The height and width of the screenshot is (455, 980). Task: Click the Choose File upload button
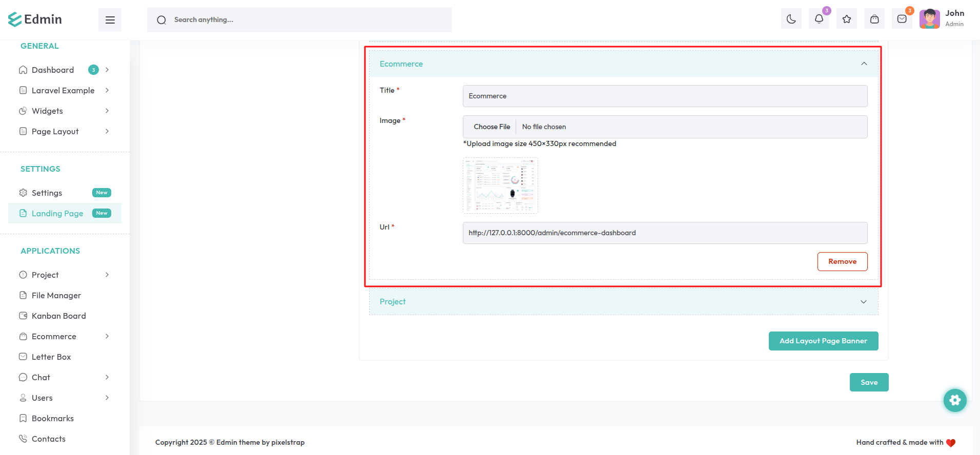[x=492, y=127]
